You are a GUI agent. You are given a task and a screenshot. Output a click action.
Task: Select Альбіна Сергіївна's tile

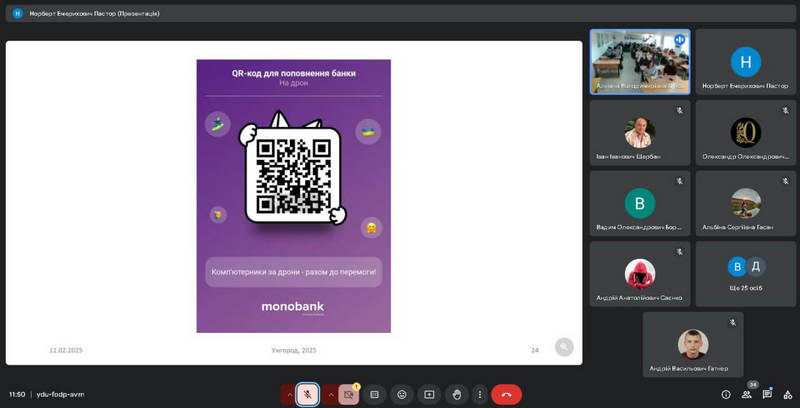(x=745, y=203)
